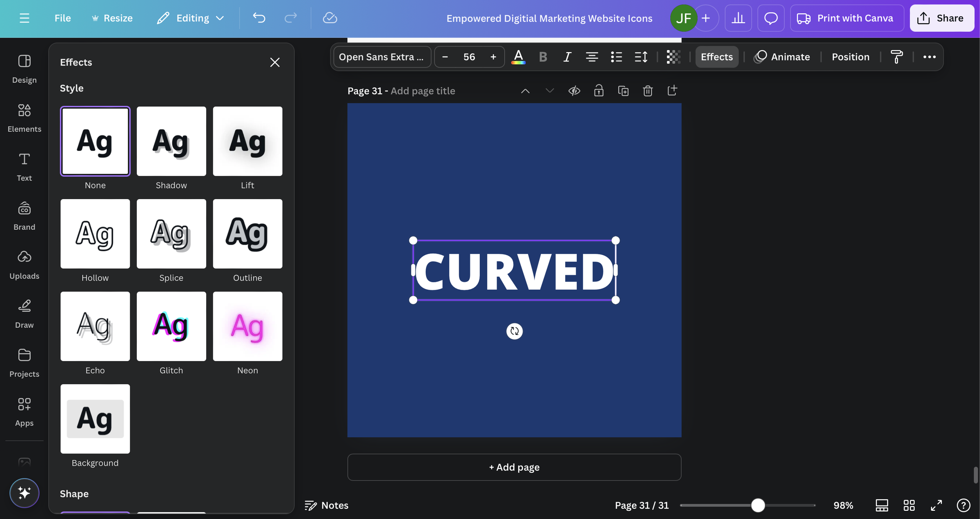Toggle bold formatting on the text
980x519 pixels.
tap(543, 56)
